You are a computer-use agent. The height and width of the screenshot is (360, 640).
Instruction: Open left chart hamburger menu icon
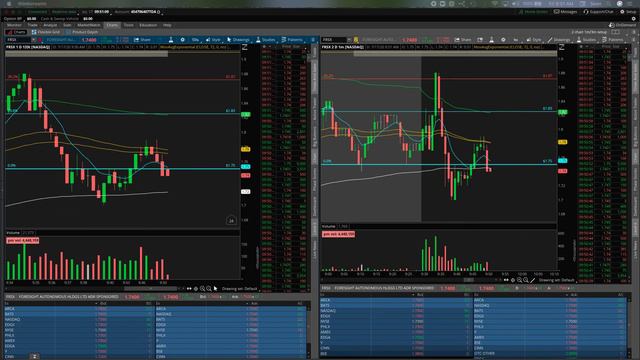[313, 40]
